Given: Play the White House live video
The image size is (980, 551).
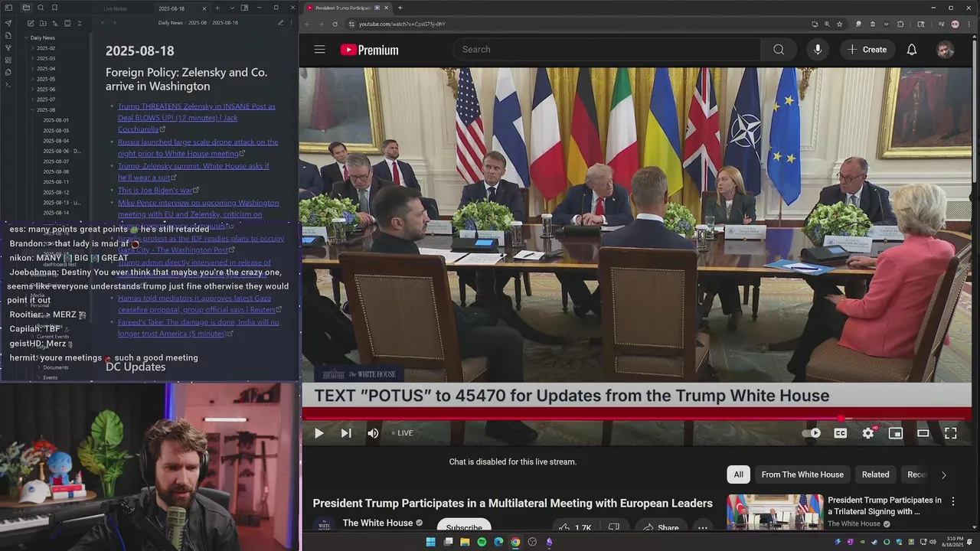Looking at the screenshot, I should (318, 433).
